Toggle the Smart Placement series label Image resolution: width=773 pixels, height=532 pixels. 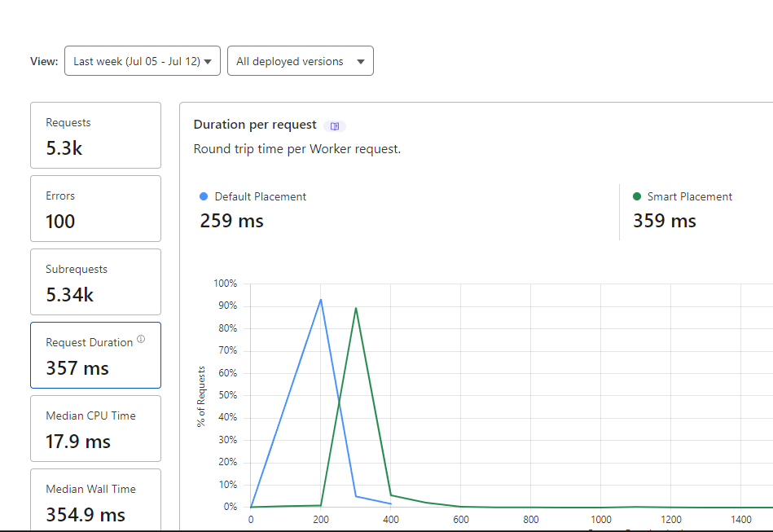[689, 196]
